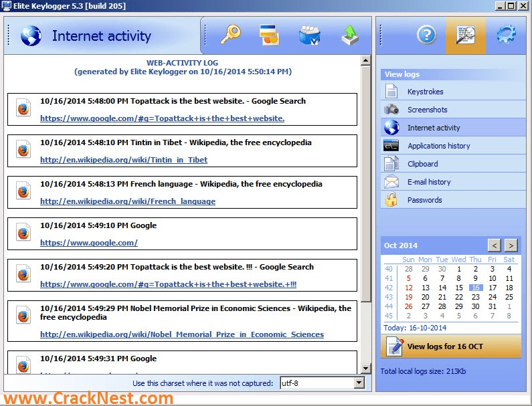Click week number 42 in calendar
532x406 pixels.
[x=389, y=288]
